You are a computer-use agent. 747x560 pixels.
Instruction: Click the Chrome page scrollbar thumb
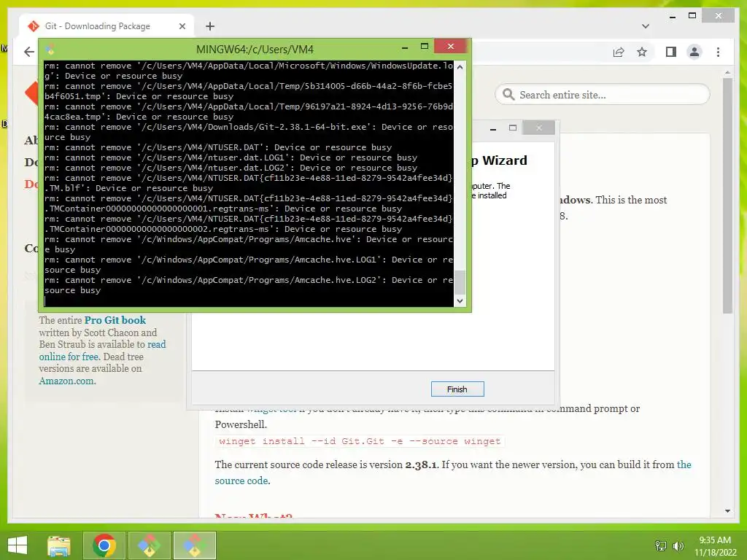(727, 195)
